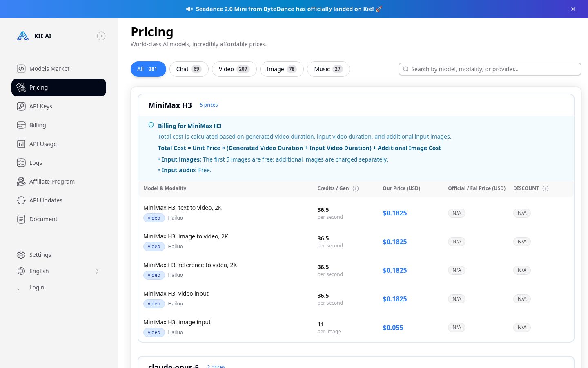The height and width of the screenshot is (368, 588).
Task: Click the Seedance 2.0 Mini announcement text
Action: pos(289,9)
